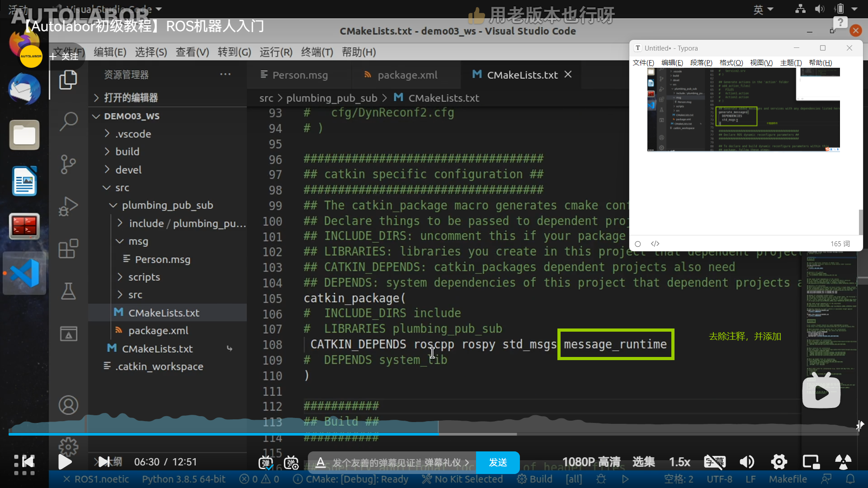Toggle the danmaku display switch
Screen dimensions: 868x488
pyautogui.click(x=266, y=462)
